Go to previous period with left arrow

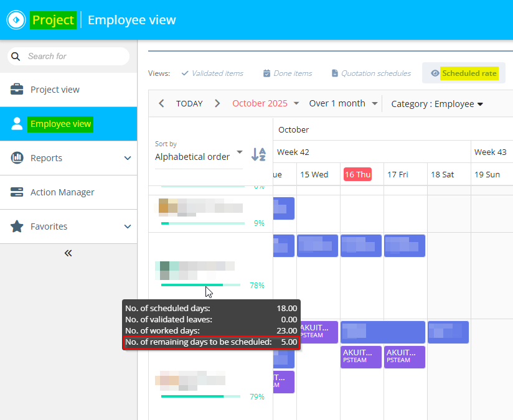(x=162, y=103)
